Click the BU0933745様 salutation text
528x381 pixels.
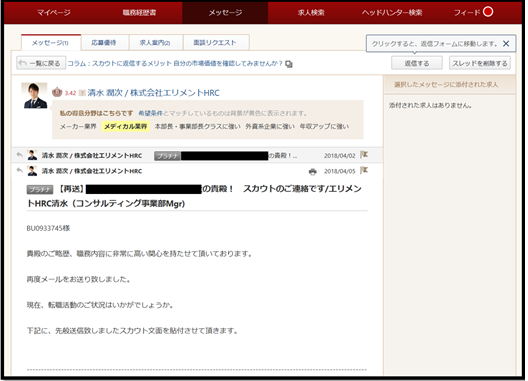point(48,228)
